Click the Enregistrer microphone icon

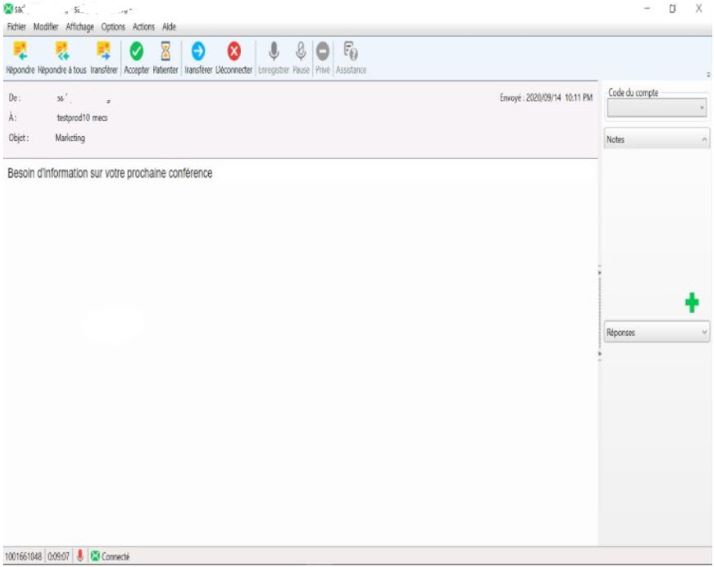point(273,50)
